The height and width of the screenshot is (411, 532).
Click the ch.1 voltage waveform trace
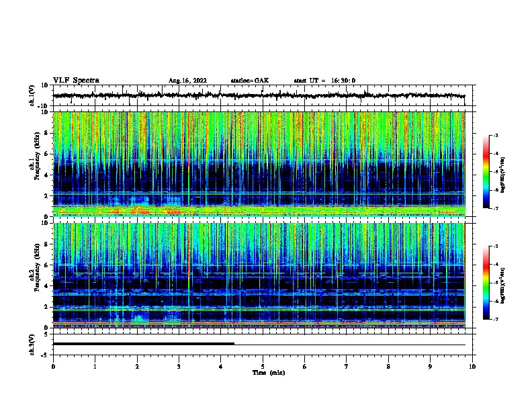tap(259, 95)
